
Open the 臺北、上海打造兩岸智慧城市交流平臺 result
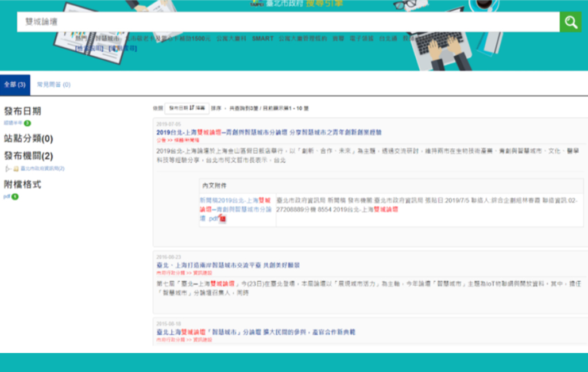[x=227, y=265]
